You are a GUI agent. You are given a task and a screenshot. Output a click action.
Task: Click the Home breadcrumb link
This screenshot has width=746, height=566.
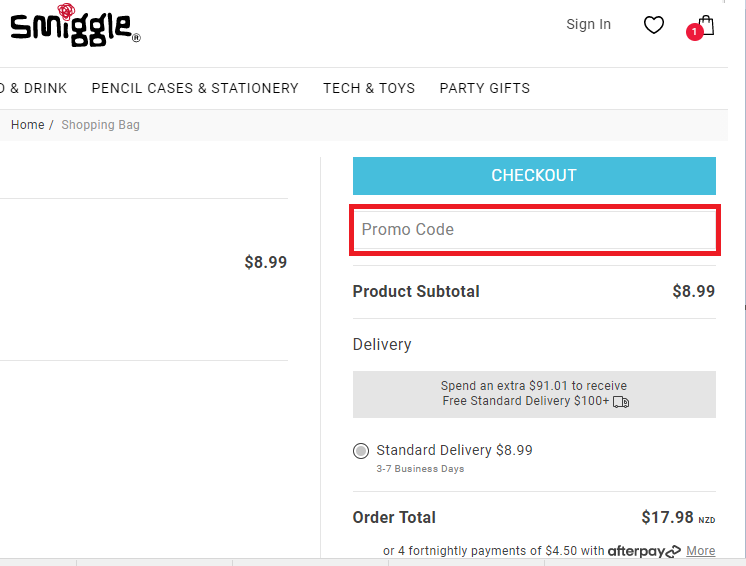click(28, 125)
